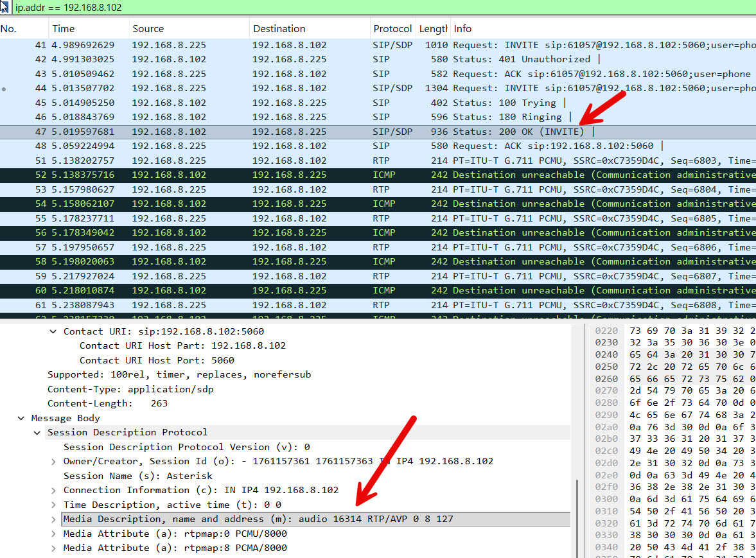This screenshot has width=756, height=558.
Task: Expand the Media Description audio 16314 entry
Action: [53, 519]
